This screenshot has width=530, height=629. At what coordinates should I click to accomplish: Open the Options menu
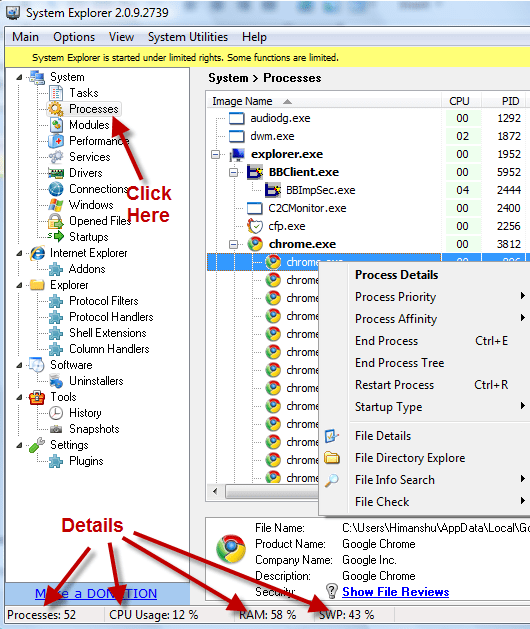click(x=74, y=37)
